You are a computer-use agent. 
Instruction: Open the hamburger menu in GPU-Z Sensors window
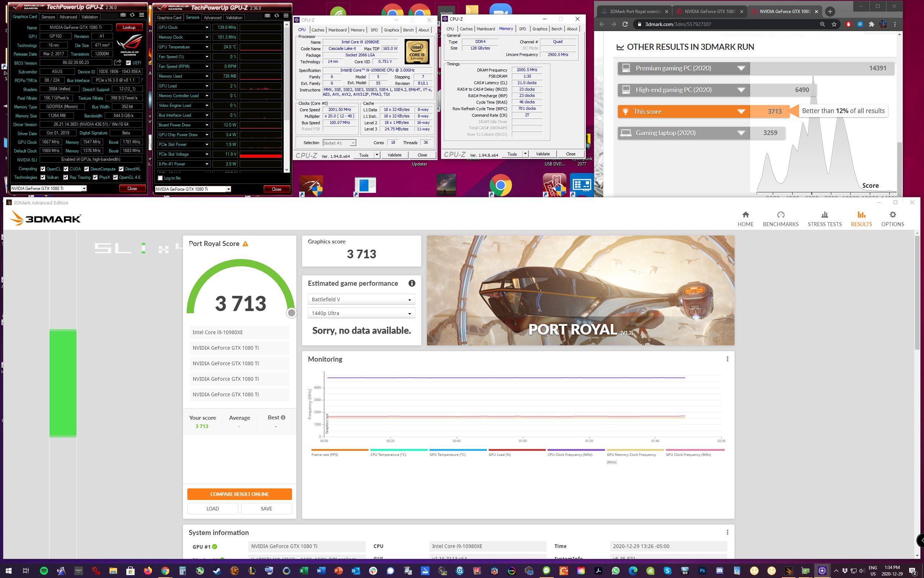click(286, 16)
